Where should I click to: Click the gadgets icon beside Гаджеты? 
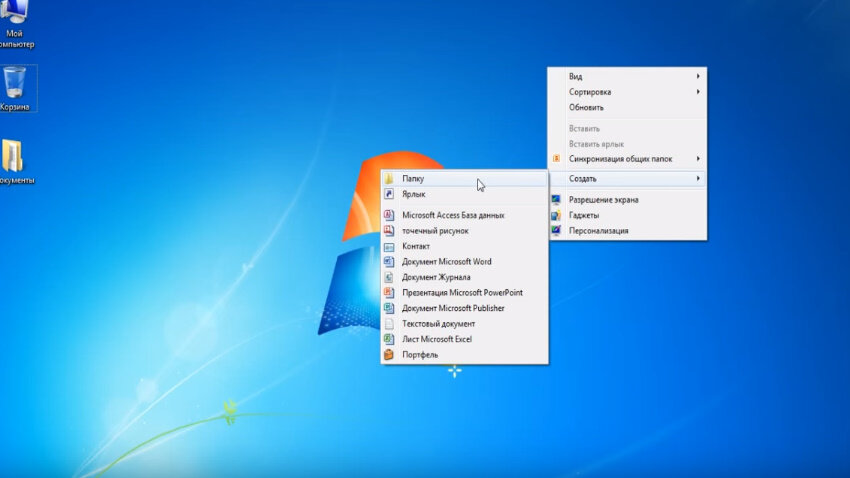tap(556, 215)
